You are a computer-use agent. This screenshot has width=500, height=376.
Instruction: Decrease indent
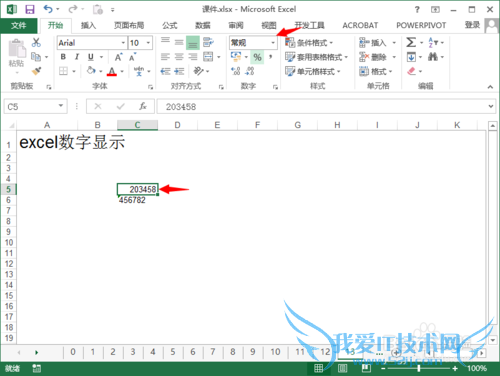[165, 71]
